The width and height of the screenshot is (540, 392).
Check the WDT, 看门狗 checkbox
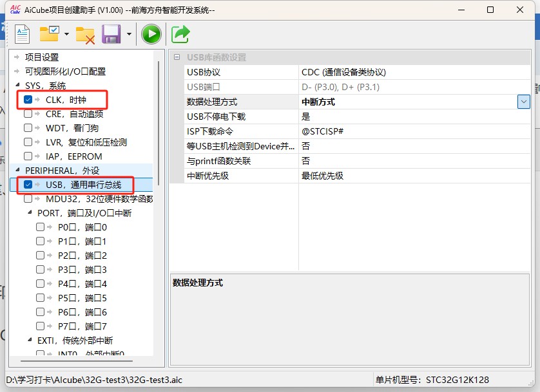click(x=28, y=128)
